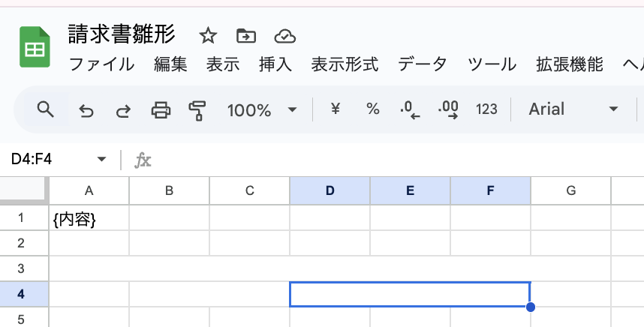644x327 pixels.
Task: Increase decimal places button
Action: click(x=448, y=110)
